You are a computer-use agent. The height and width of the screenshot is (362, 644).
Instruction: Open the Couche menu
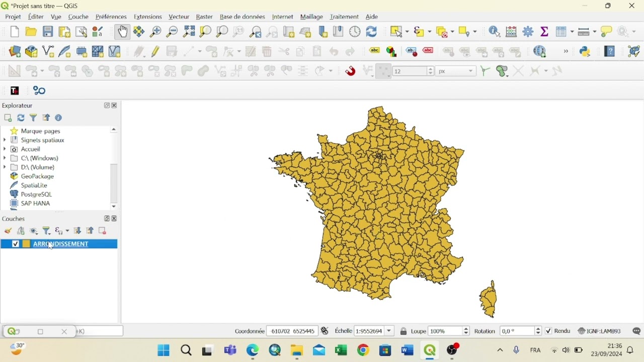[78, 17]
